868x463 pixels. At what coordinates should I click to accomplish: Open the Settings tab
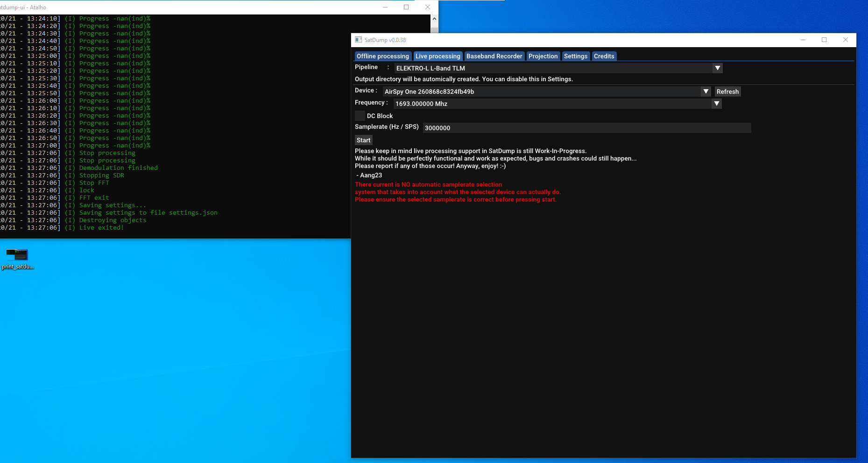pos(576,56)
